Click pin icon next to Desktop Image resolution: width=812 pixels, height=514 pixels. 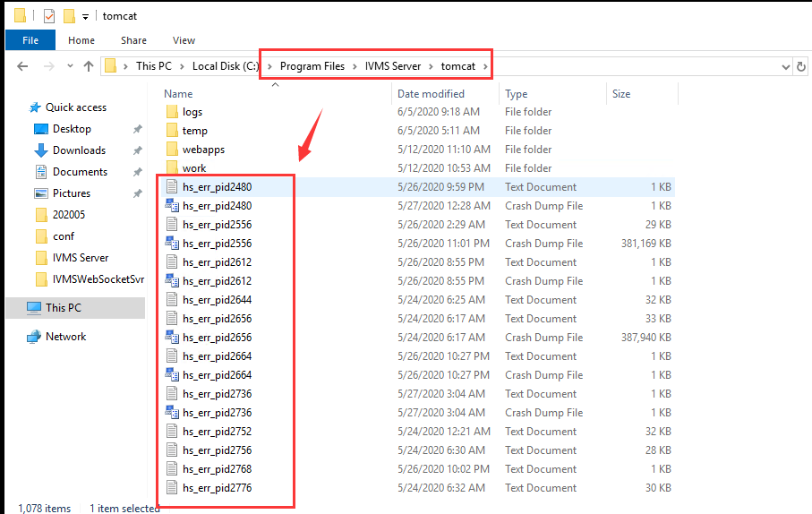[x=137, y=129]
